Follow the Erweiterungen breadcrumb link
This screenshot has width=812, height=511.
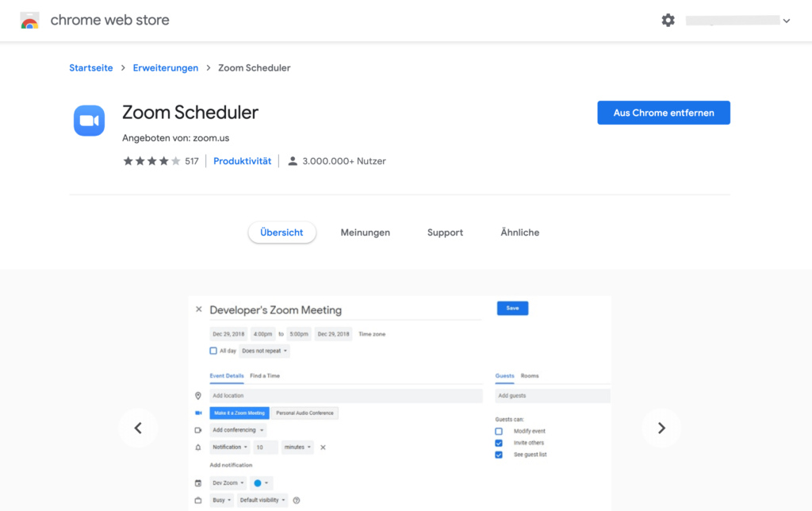(x=166, y=68)
